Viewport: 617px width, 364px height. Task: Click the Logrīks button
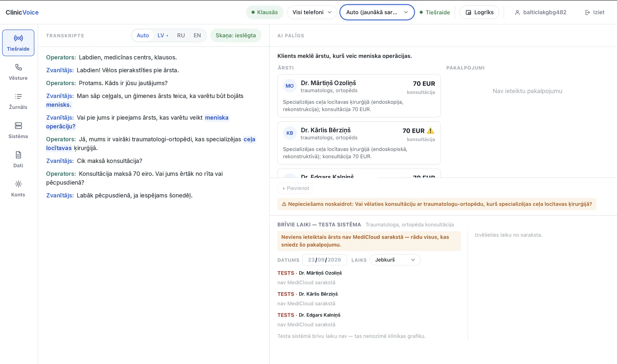[479, 12]
